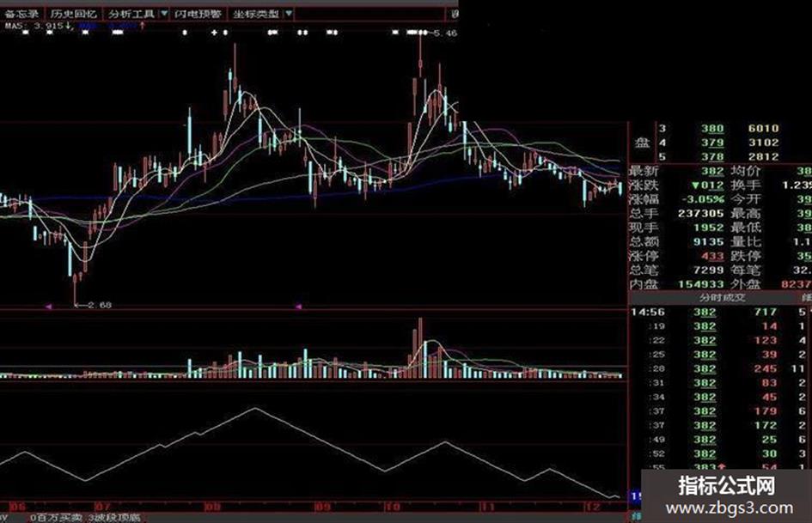Select the :31 tick row with volume 83
The width and height of the screenshot is (812, 523).
(720, 383)
